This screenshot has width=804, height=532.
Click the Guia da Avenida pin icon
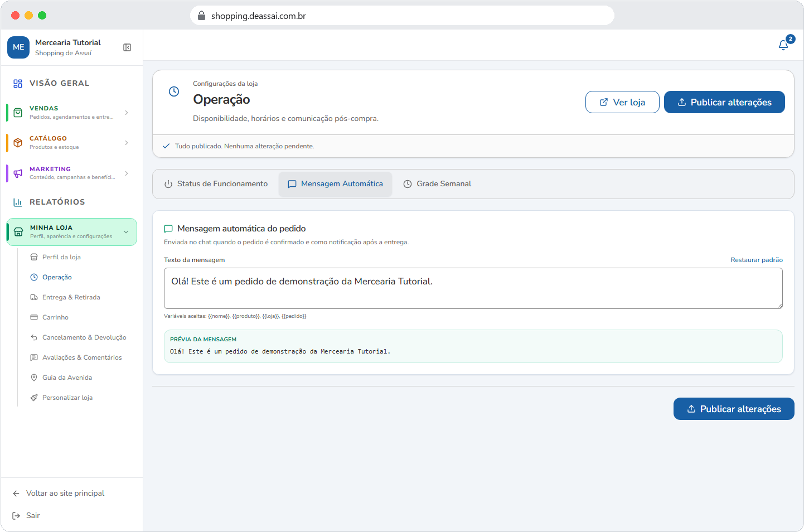point(34,378)
